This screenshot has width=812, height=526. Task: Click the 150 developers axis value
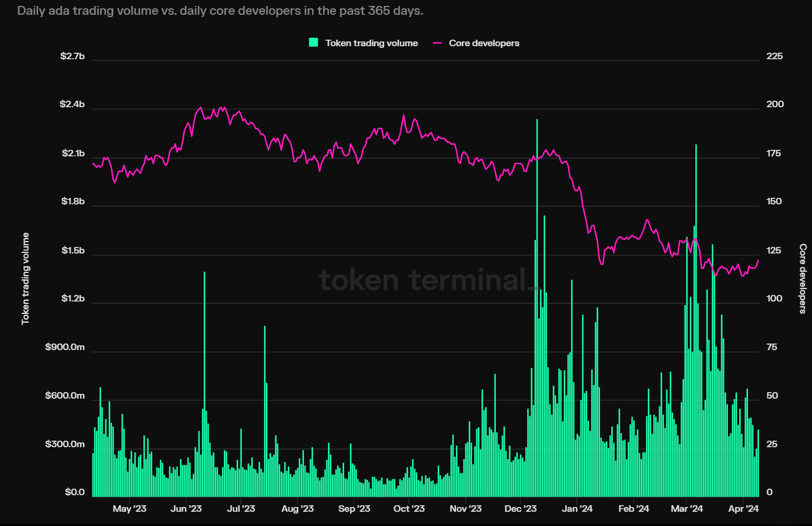point(774,202)
